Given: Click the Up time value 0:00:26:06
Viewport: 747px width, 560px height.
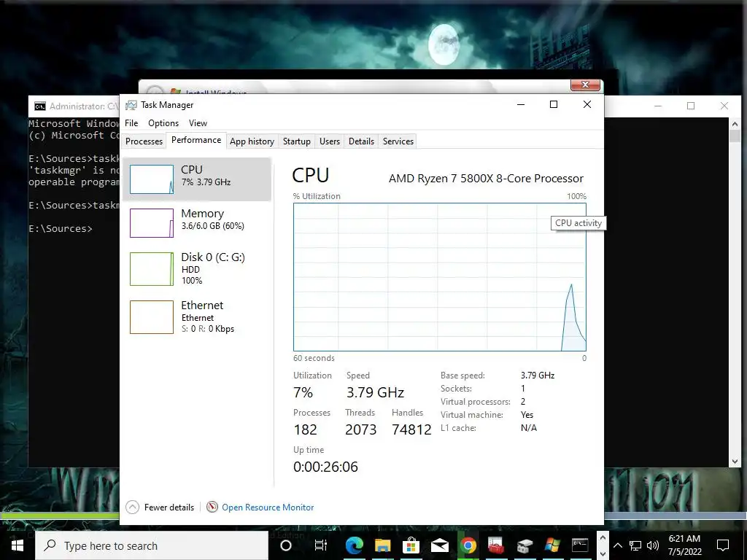Looking at the screenshot, I should tap(325, 467).
